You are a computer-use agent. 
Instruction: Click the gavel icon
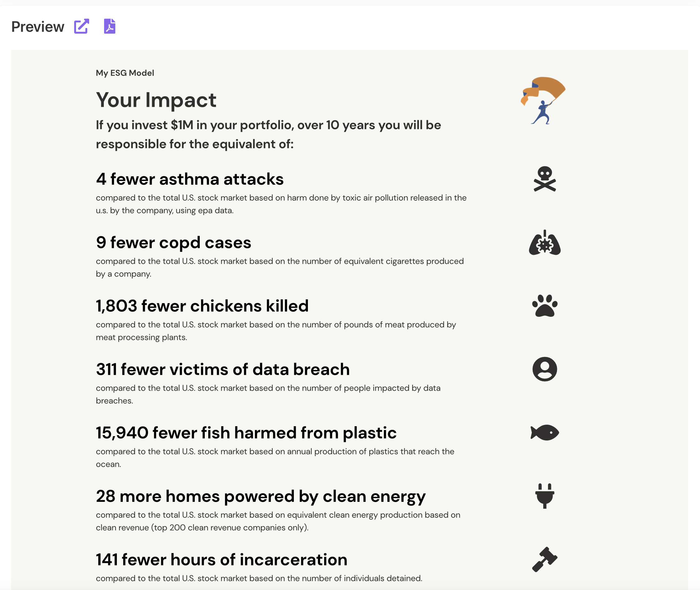pyautogui.click(x=545, y=559)
